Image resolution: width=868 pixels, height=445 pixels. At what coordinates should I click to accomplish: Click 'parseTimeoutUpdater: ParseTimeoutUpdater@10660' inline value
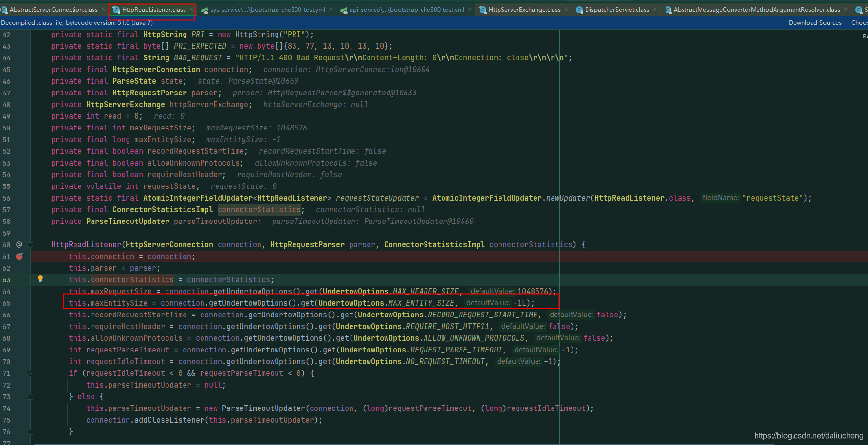(373, 222)
